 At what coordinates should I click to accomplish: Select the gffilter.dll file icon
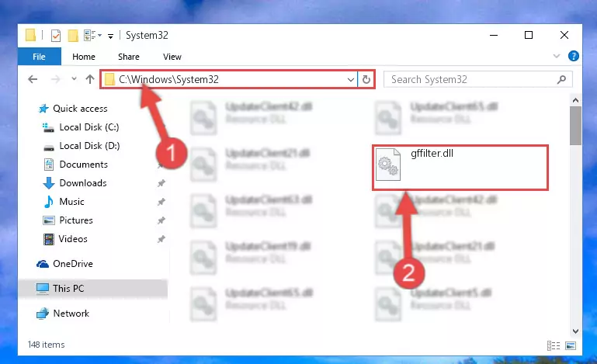pos(388,165)
